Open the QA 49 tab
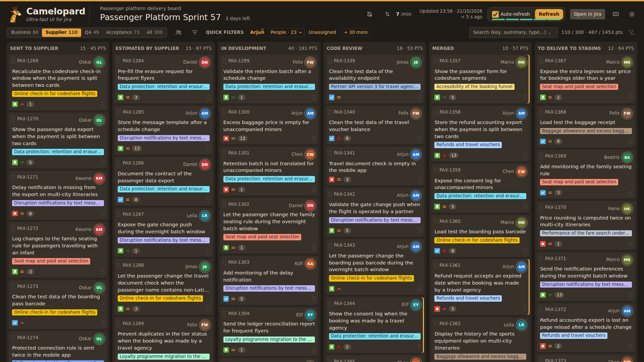The height and width of the screenshot is (362, 644). tap(92, 32)
